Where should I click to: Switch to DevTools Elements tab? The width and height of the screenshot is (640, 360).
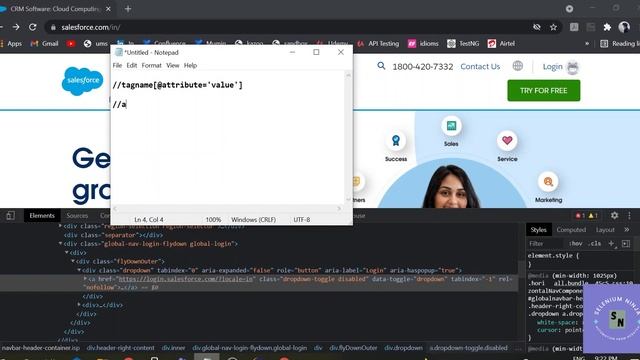(x=42, y=216)
